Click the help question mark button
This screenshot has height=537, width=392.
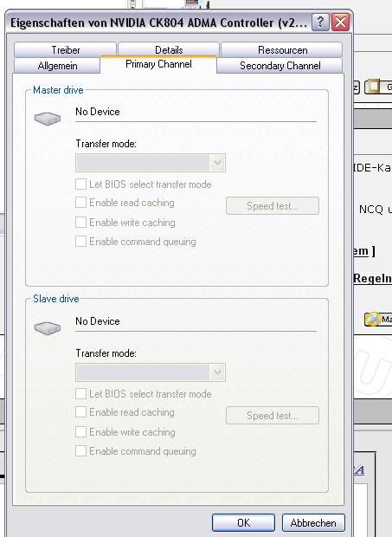pos(320,23)
